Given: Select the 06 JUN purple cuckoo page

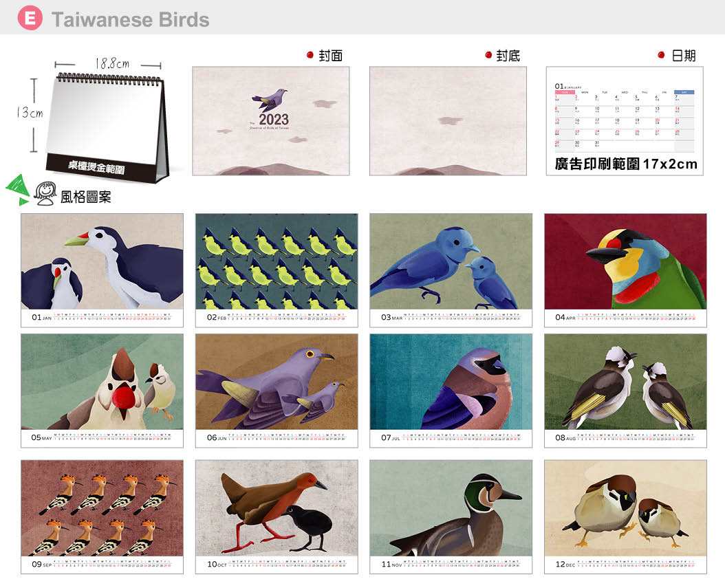Looking at the screenshot, I should (x=277, y=391).
